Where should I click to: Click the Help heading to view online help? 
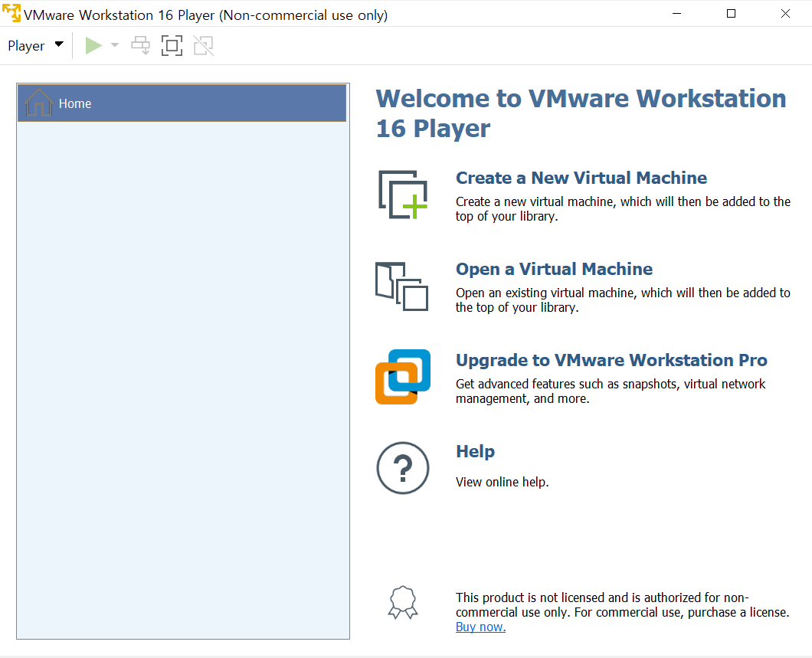(x=475, y=451)
